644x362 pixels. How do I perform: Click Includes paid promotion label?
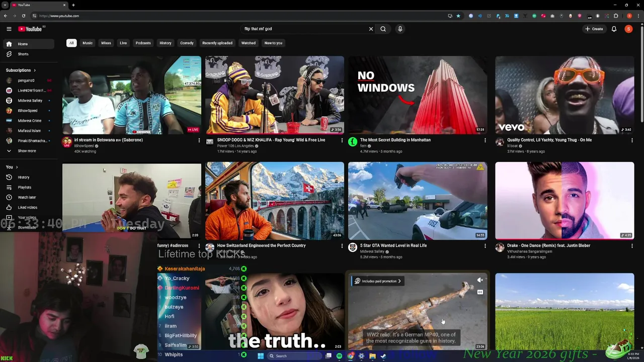tap(378, 281)
